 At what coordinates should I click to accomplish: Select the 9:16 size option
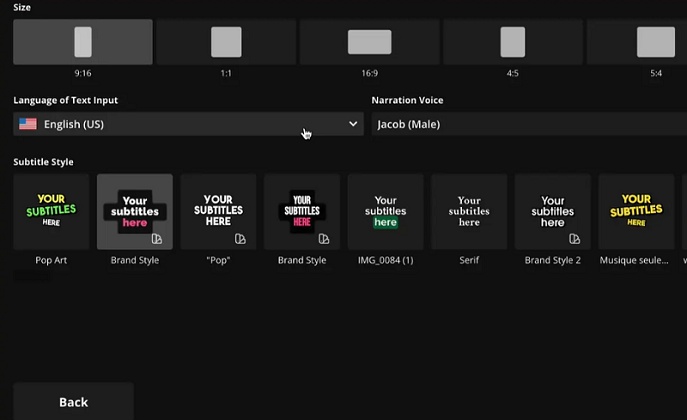tap(83, 42)
